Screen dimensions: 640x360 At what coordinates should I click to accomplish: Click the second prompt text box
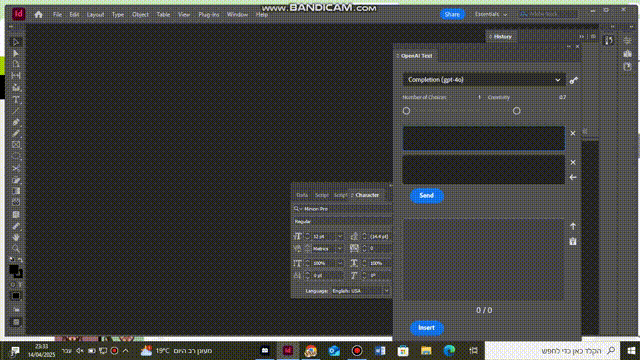point(484,170)
